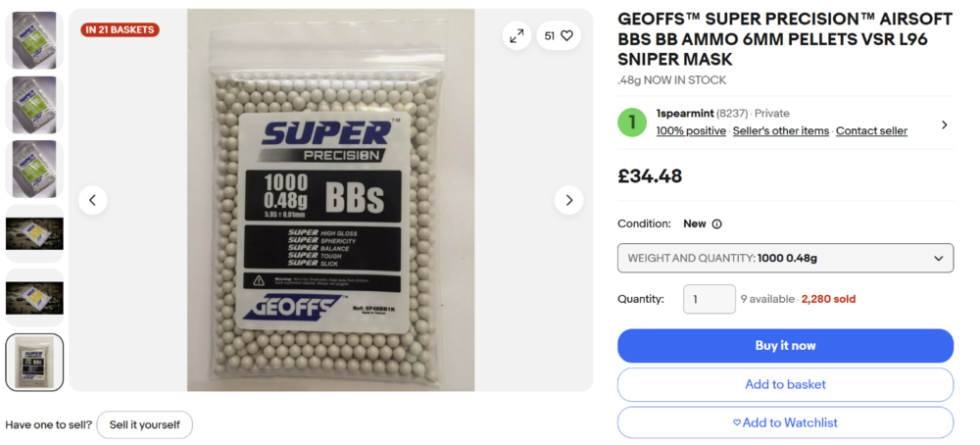This screenshot has height=445, width=980.
Task: Advance to next product image
Action: 568,200
